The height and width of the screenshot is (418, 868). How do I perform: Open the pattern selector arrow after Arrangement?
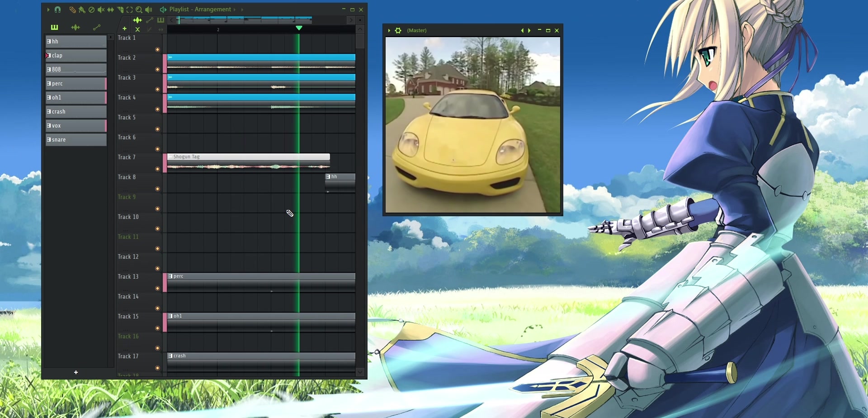[x=242, y=9]
